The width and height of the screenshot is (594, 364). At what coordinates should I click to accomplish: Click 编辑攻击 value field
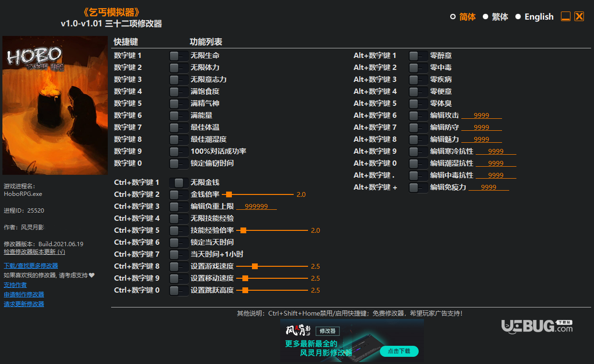click(481, 115)
